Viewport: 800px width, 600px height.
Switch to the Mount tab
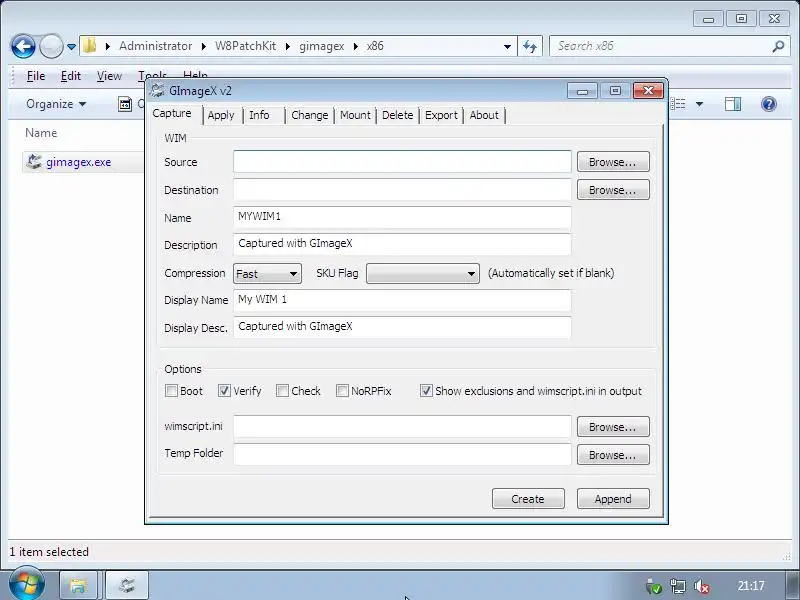[355, 115]
